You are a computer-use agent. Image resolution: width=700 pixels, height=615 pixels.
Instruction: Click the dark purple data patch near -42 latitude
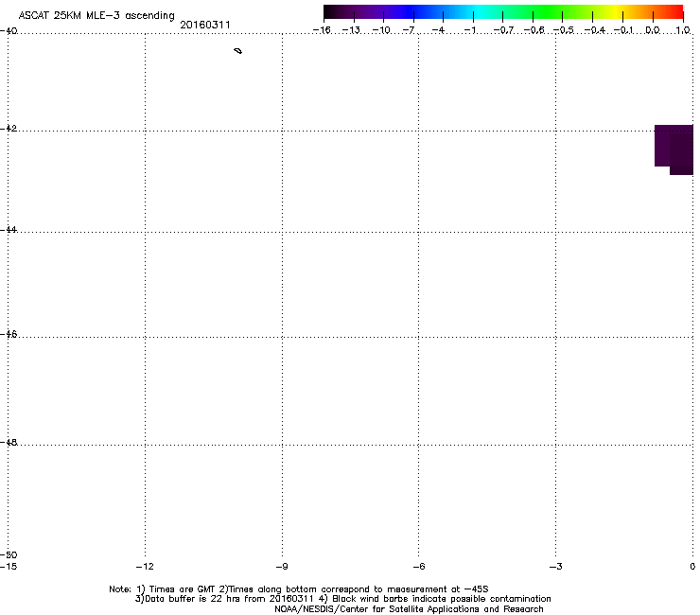[674, 149]
